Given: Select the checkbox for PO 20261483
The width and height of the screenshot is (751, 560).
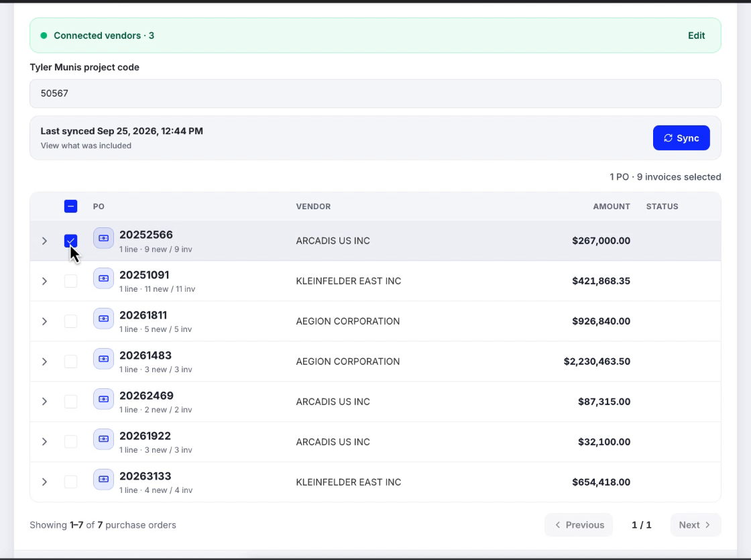Looking at the screenshot, I should tap(70, 361).
